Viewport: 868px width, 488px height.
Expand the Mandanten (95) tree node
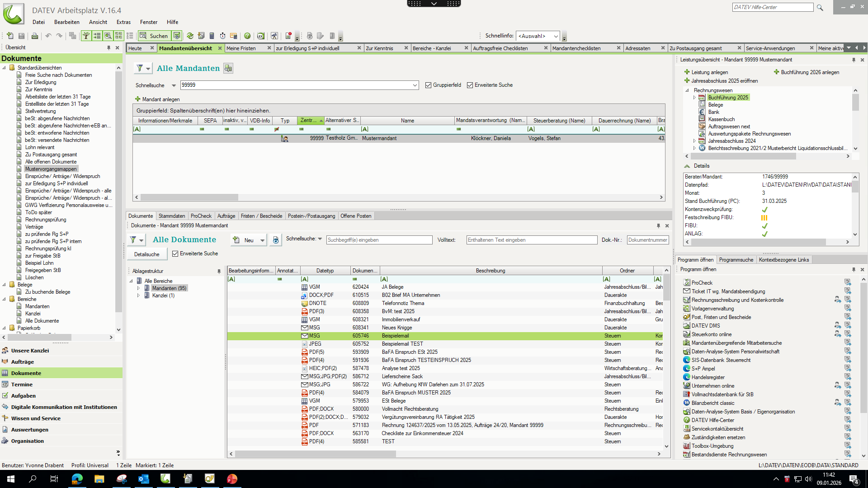(138, 288)
